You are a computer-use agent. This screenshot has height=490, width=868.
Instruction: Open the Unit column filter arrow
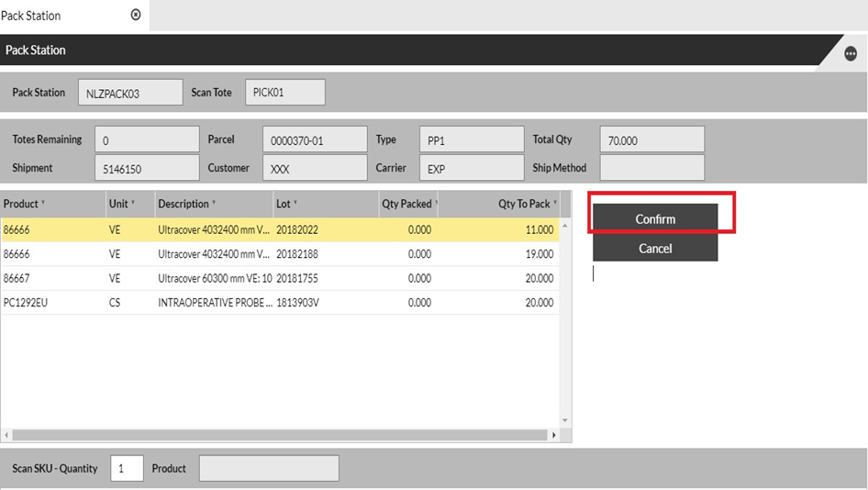pyautogui.click(x=133, y=204)
